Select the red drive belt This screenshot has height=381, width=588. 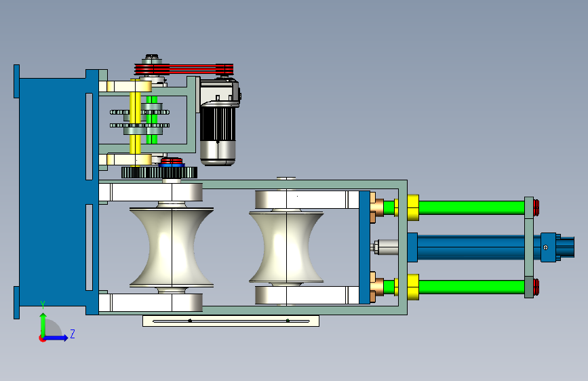184,69
